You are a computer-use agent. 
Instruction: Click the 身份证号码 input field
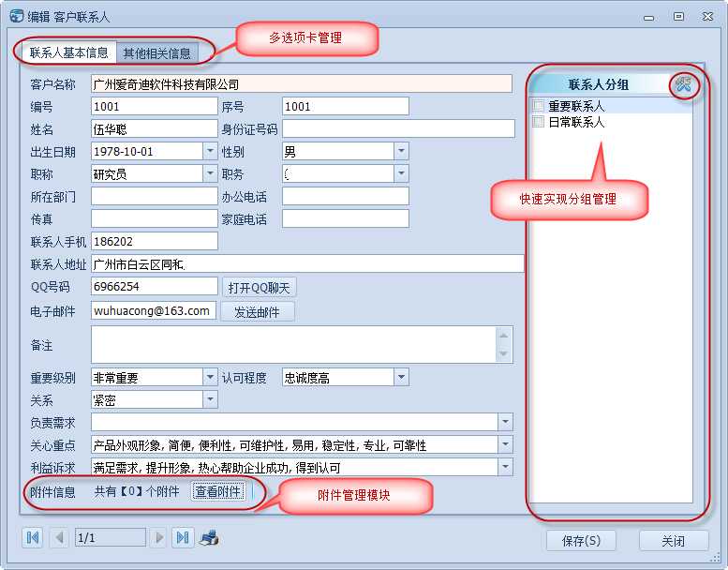coord(398,128)
